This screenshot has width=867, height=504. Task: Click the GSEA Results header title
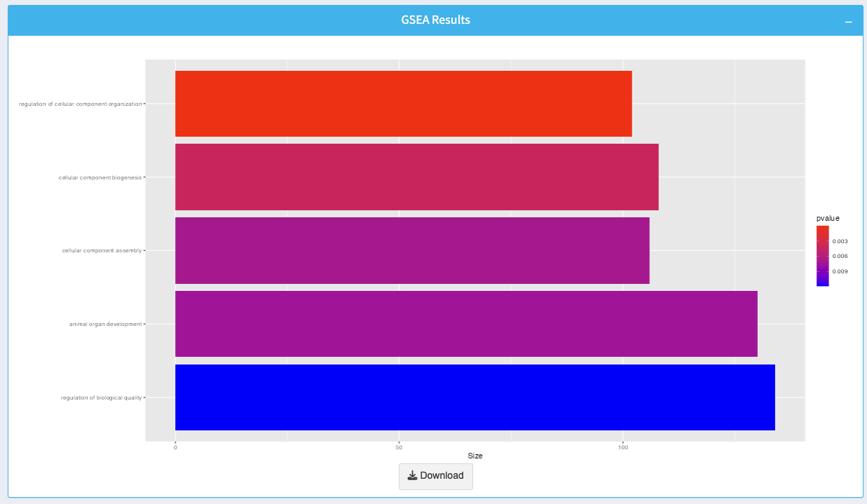pos(435,20)
